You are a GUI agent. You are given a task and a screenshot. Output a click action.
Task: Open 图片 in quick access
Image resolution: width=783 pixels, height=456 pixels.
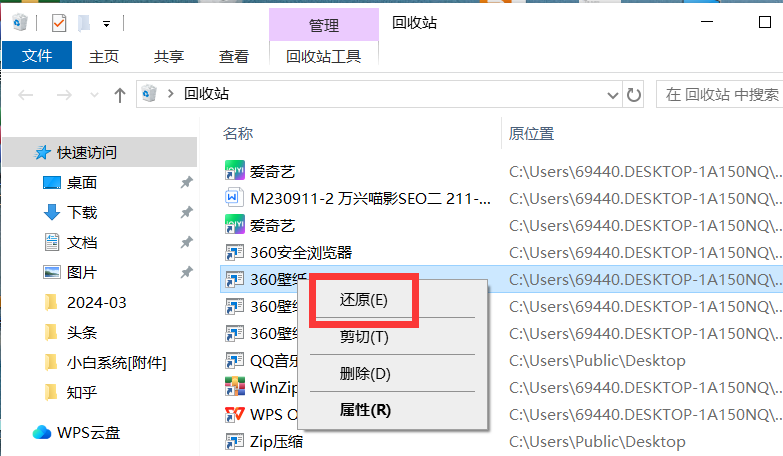(x=82, y=272)
